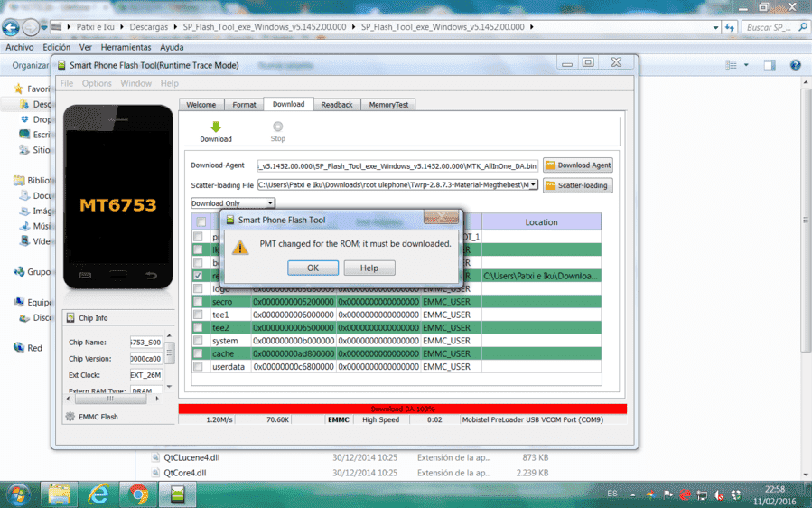Image resolution: width=812 pixels, height=508 pixels.
Task: Switch to the MemoryTest tab
Action: tap(388, 105)
